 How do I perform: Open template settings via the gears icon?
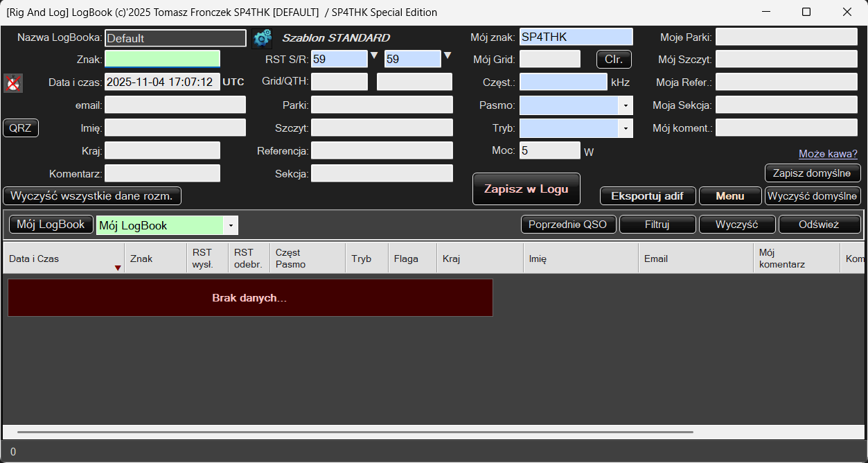pos(262,38)
